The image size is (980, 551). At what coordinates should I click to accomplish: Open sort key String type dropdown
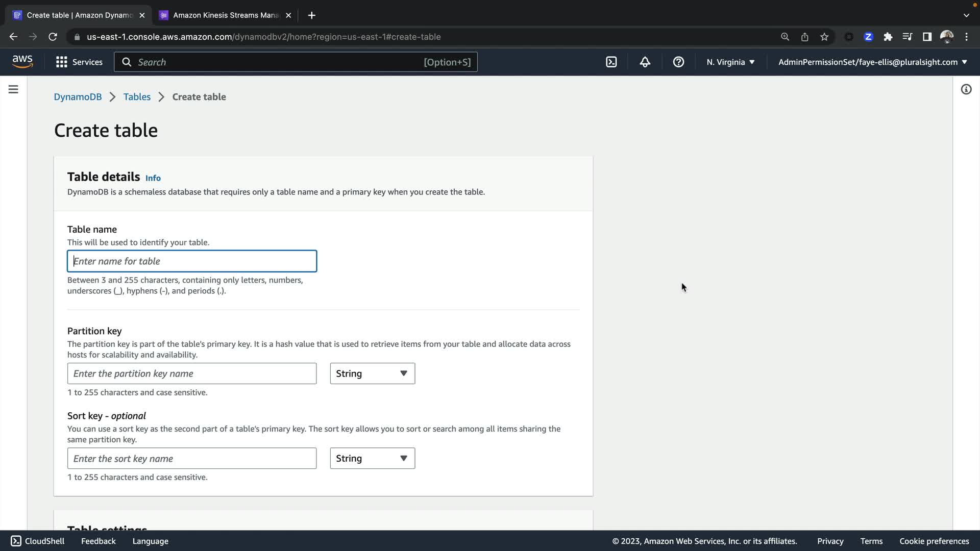(372, 458)
